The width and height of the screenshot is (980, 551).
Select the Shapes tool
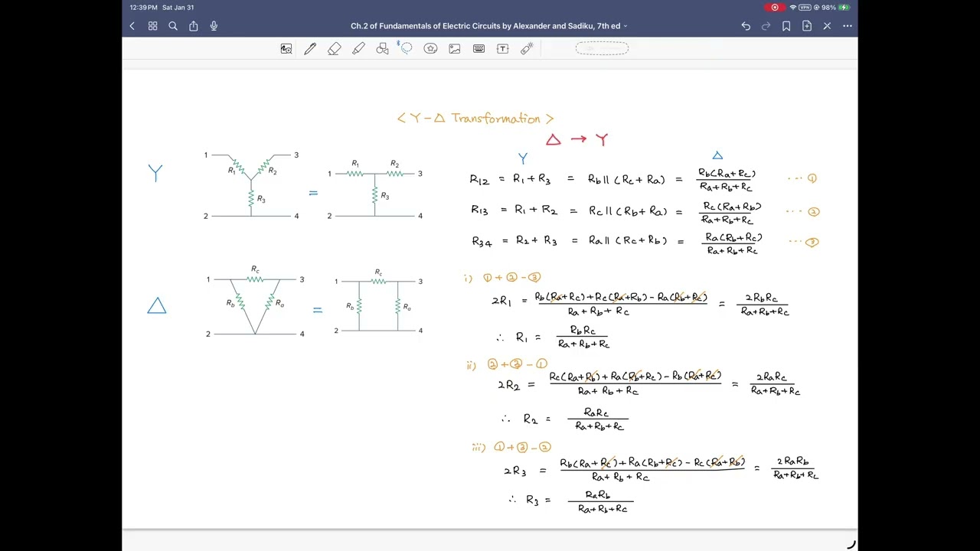383,49
